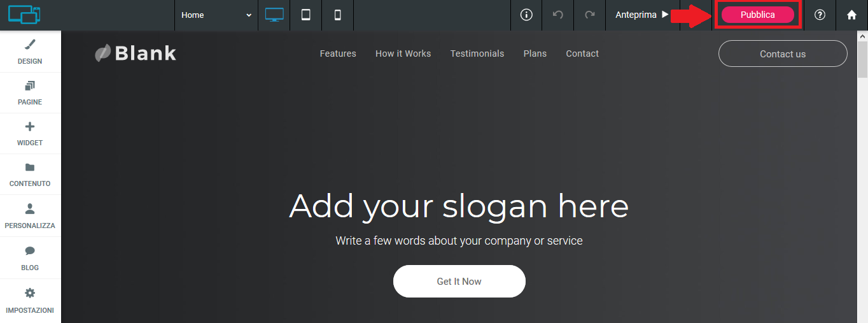
Task: Open the Testimonials nav link
Action: pyautogui.click(x=477, y=54)
